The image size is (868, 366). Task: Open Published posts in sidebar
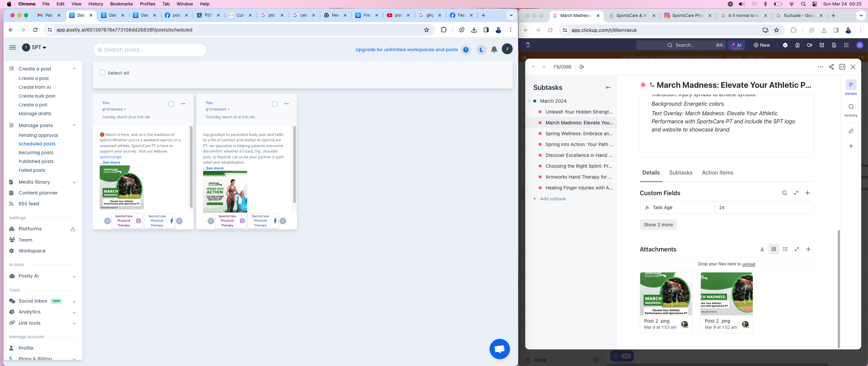(36, 161)
